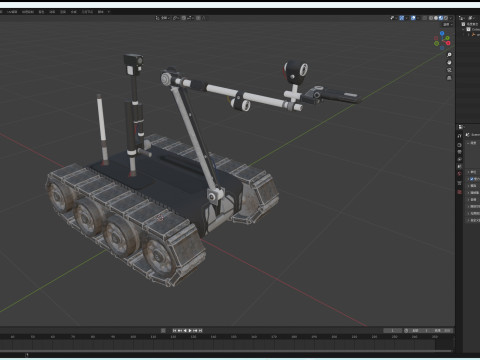Screen dimensions: 480x360
Task: Toggle the snap magnet icon
Action: pyautogui.click(x=184, y=18)
